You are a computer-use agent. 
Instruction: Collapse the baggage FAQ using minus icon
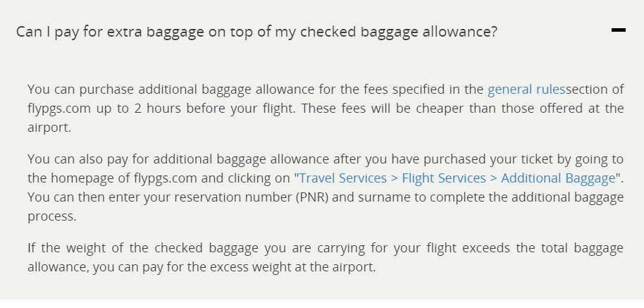click(x=619, y=30)
